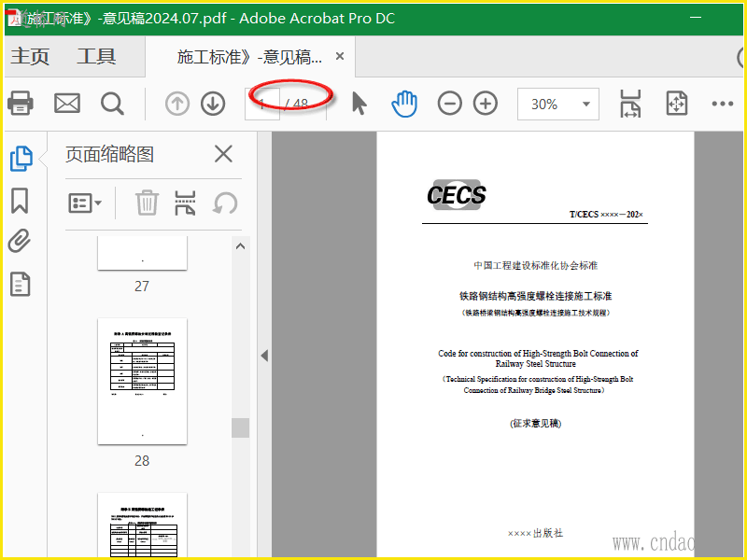Delete selected pages with trash icon

coord(147,203)
